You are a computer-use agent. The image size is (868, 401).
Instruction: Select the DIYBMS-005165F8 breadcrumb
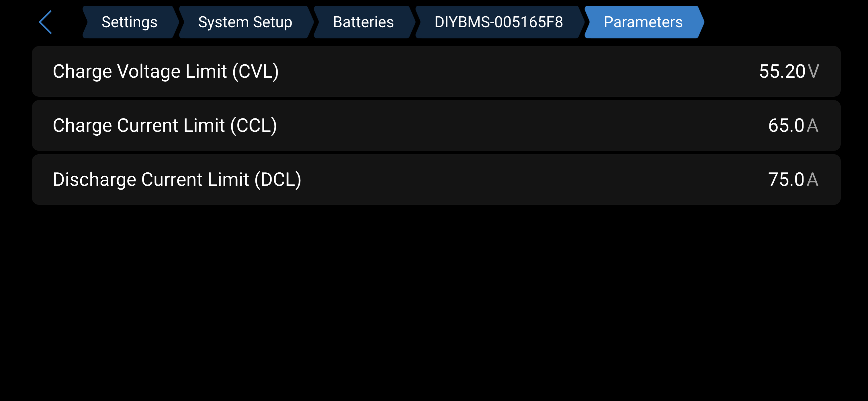(x=499, y=22)
